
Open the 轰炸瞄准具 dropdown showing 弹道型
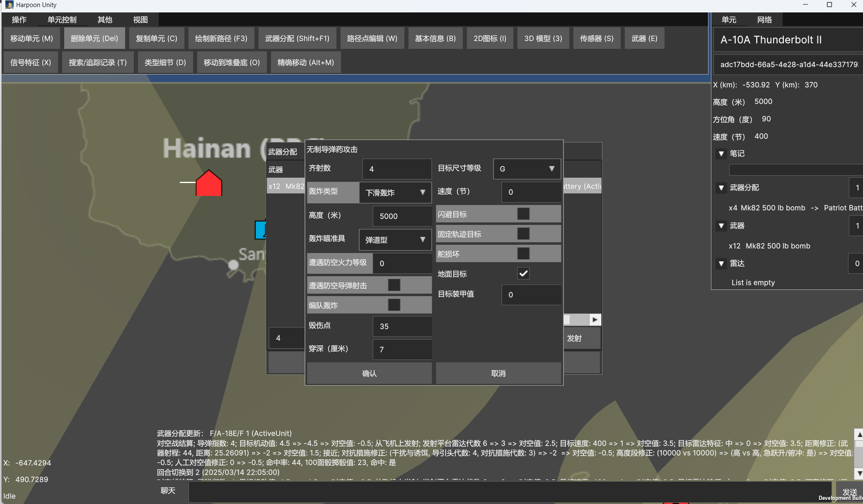click(x=395, y=240)
